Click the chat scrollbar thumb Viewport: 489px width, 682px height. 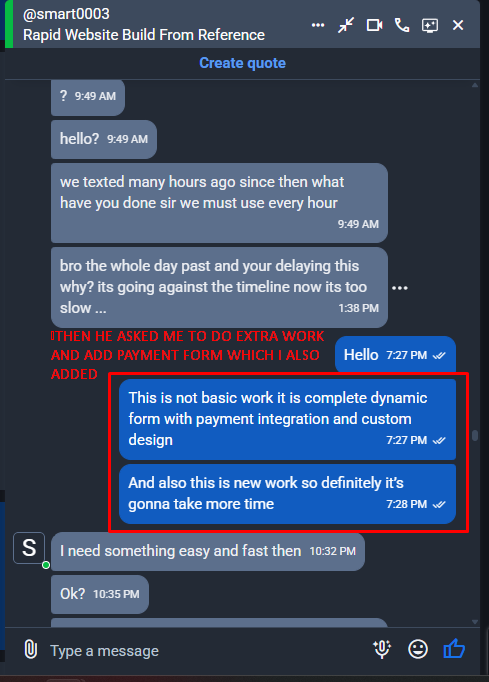coord(475,435)
